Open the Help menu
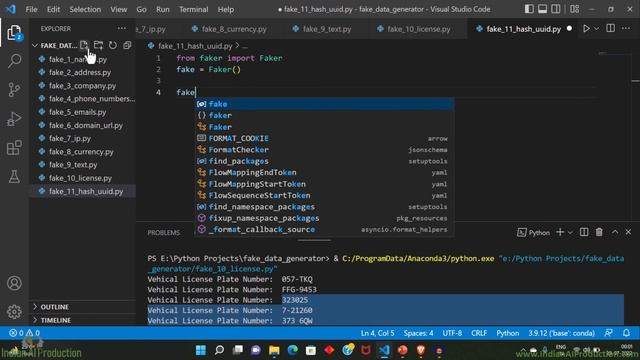This screenshot has height=360, width=640. pos(226,9)
